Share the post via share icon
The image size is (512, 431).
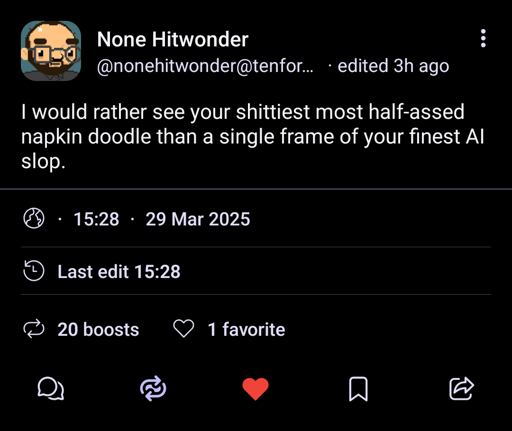click(x=461, y=388)
